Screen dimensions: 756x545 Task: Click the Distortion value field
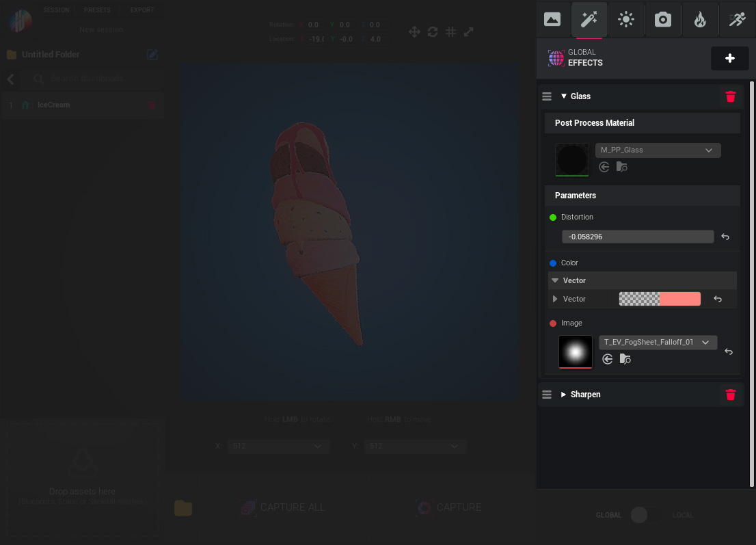tap(637, 237)
